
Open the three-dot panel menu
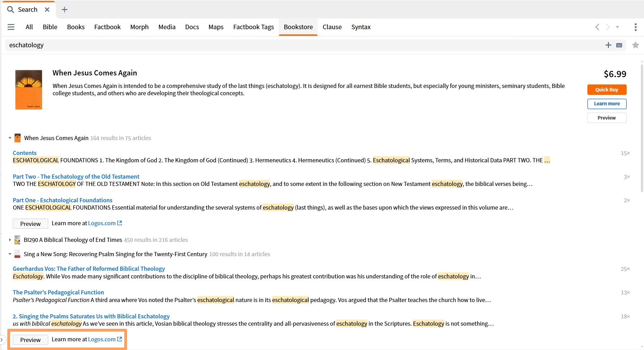click(635, 27)
